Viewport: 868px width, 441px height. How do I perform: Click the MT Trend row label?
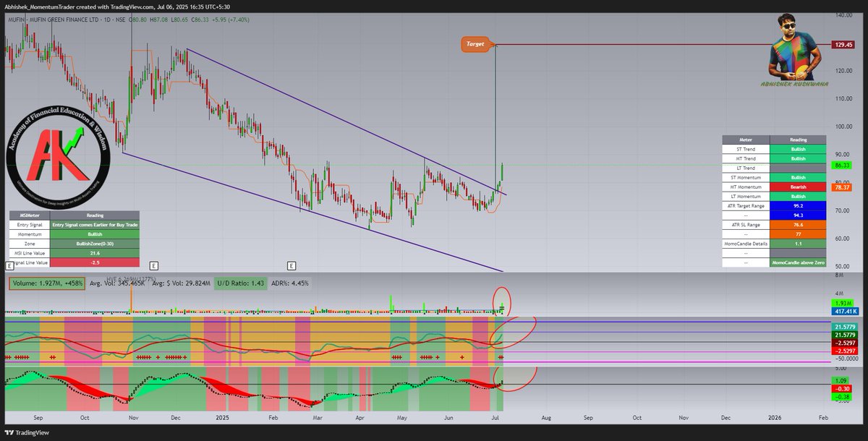click(x=745, y=158)
